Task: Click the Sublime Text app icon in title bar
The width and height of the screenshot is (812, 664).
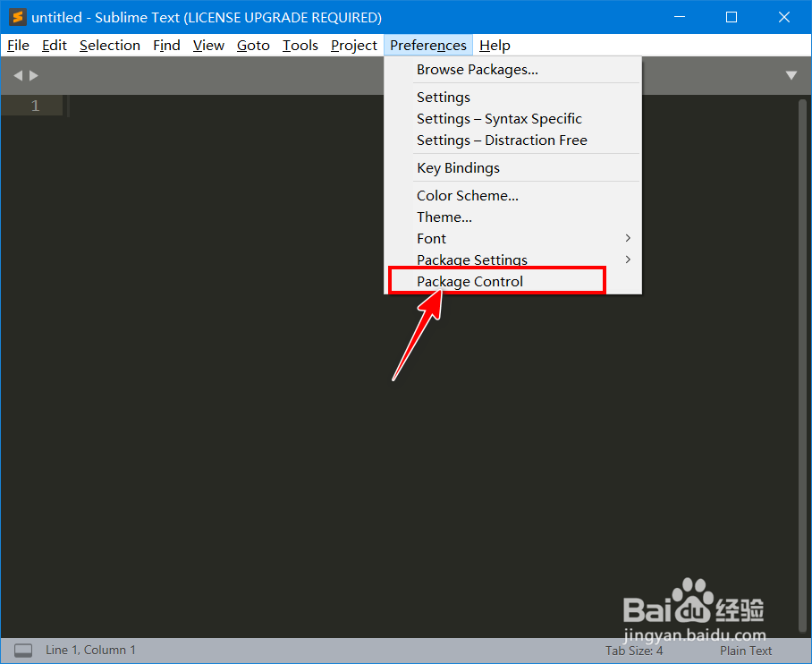Action: pyautogui.click(x=18, y=17)
